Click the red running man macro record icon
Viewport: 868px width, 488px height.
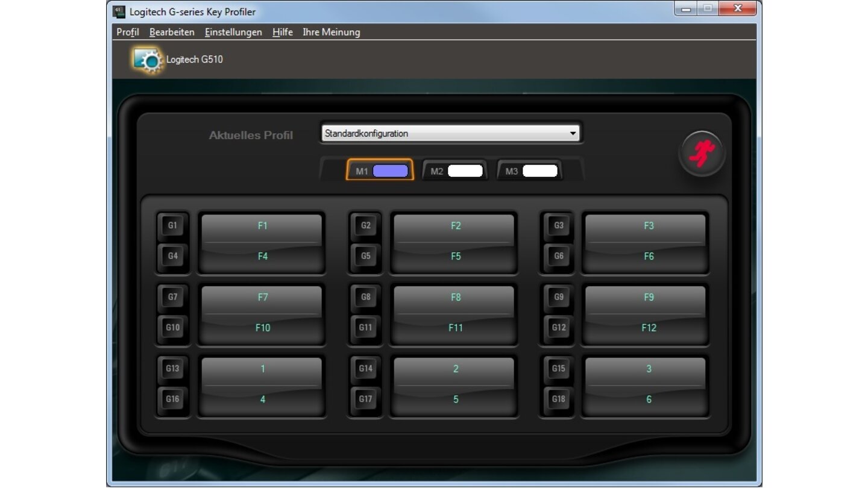click(702, 154)
